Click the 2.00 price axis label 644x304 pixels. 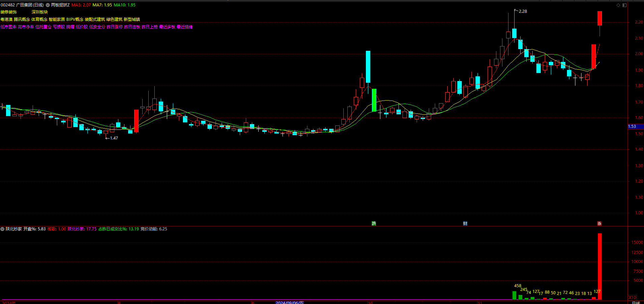pos(639,54)
